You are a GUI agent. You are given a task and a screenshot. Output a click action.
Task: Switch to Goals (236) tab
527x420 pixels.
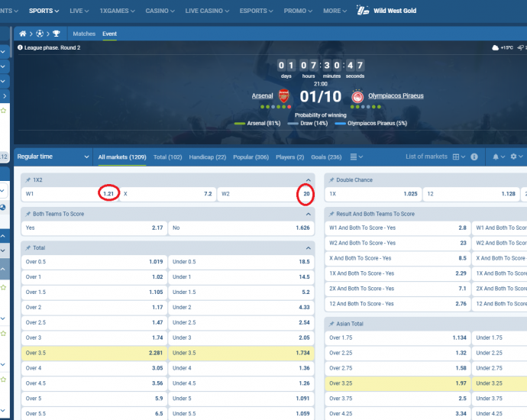pos(326,157)
